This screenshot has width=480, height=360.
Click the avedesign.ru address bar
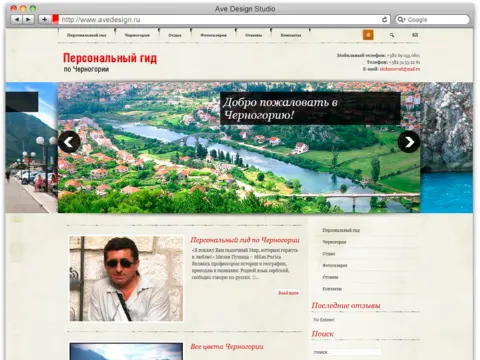pyautogui.click(x=220, y=20)
